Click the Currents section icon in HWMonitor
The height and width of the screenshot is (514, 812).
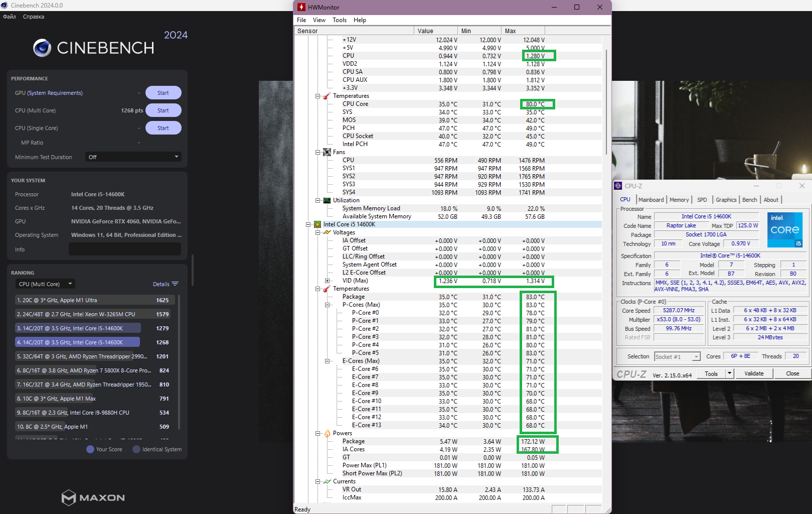click(327, 481)
